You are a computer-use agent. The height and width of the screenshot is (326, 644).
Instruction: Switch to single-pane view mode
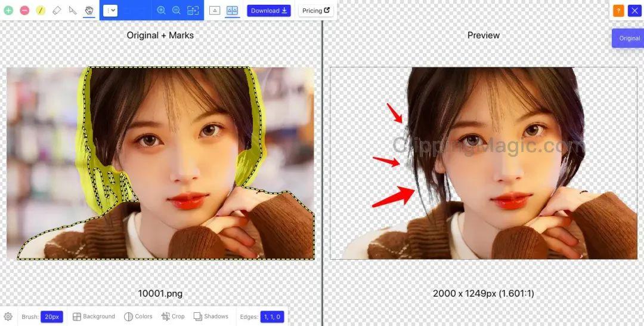point(215,11)
